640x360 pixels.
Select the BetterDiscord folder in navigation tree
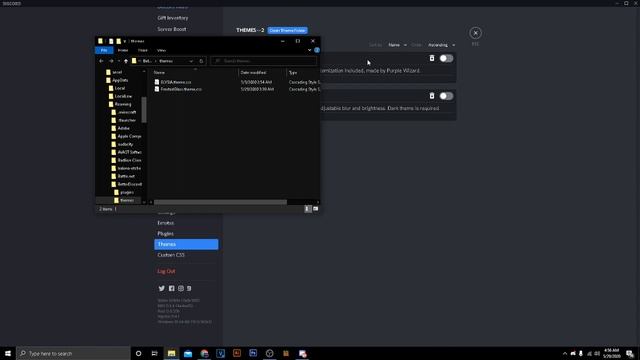[127, 184]
